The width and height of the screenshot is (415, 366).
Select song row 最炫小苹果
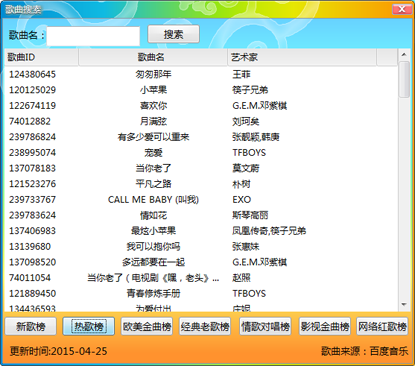[x=201, y=231]
